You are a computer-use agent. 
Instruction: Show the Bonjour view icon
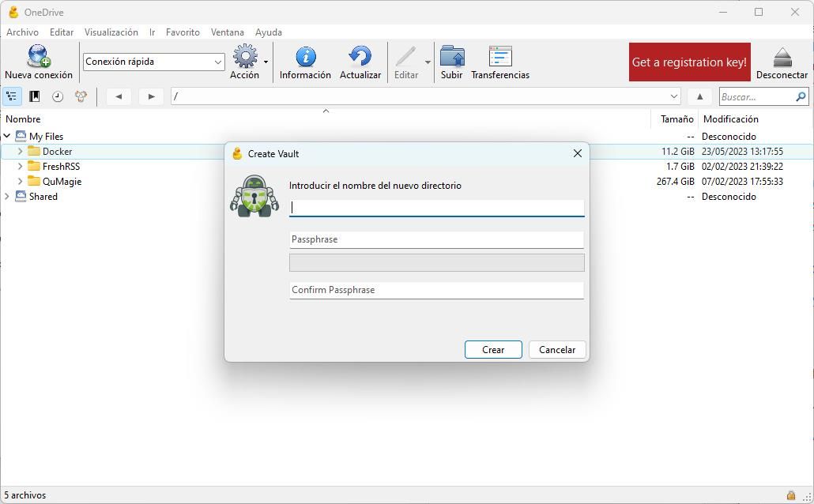(x=81, y=96)
